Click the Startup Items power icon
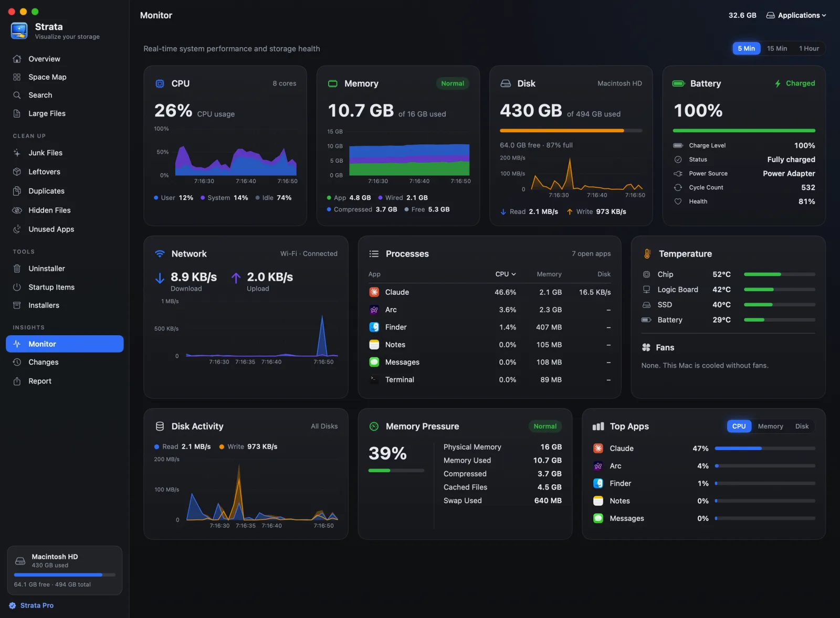This screenshot has height=618, width=840. pyautogui.click(x=17, y=287)
